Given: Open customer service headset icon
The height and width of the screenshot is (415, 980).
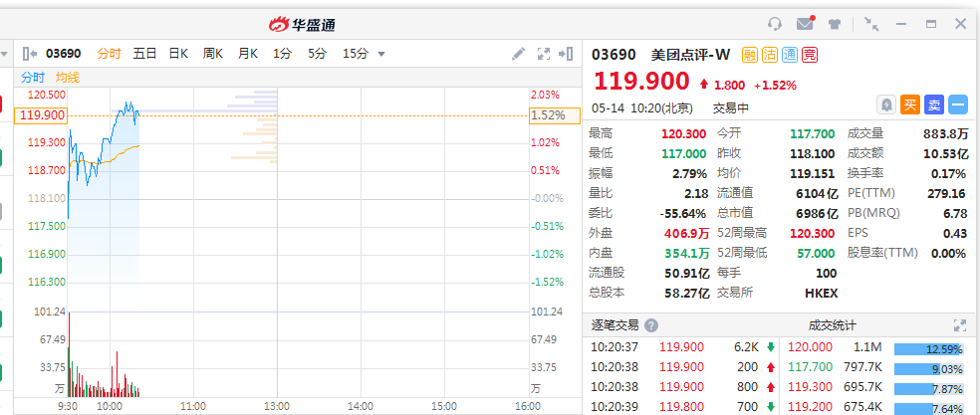Looking at the screenshot, I should click(x=775, y=24).
